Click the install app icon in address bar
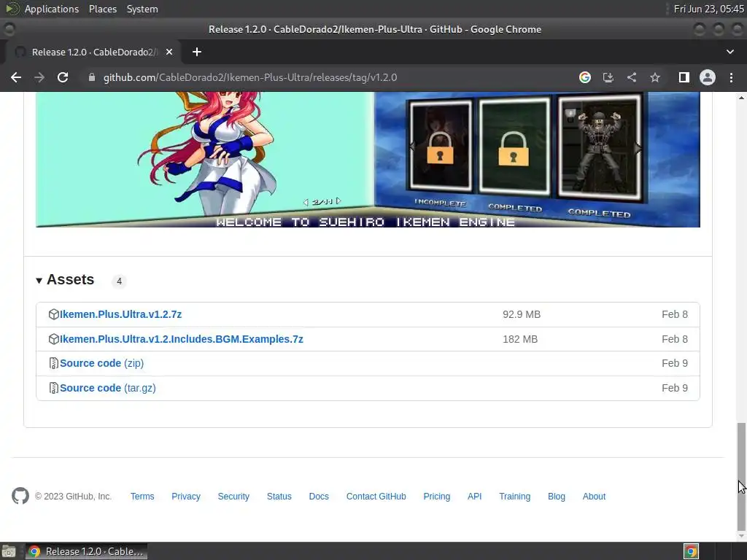 [x=608, y=77]
